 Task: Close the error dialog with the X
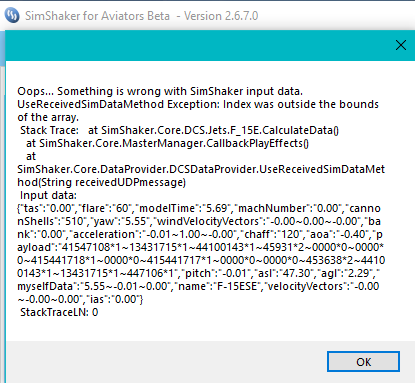(401, 45)
